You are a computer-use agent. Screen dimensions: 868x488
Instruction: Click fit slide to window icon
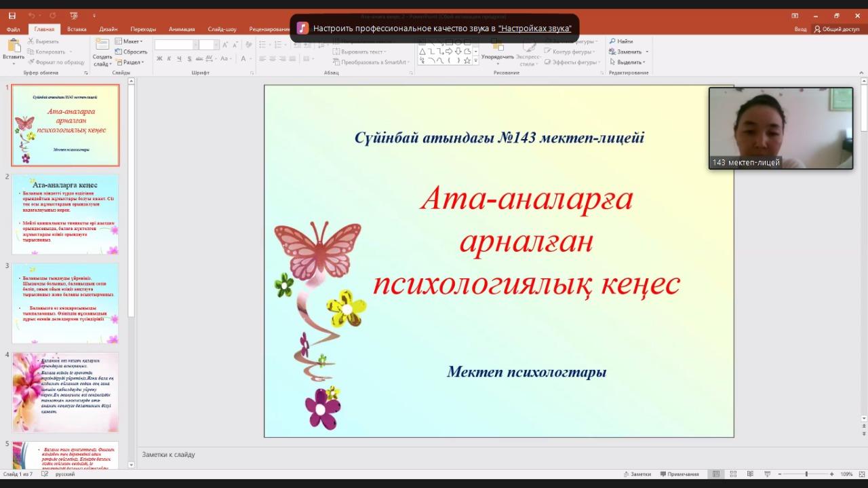(861, 474)
